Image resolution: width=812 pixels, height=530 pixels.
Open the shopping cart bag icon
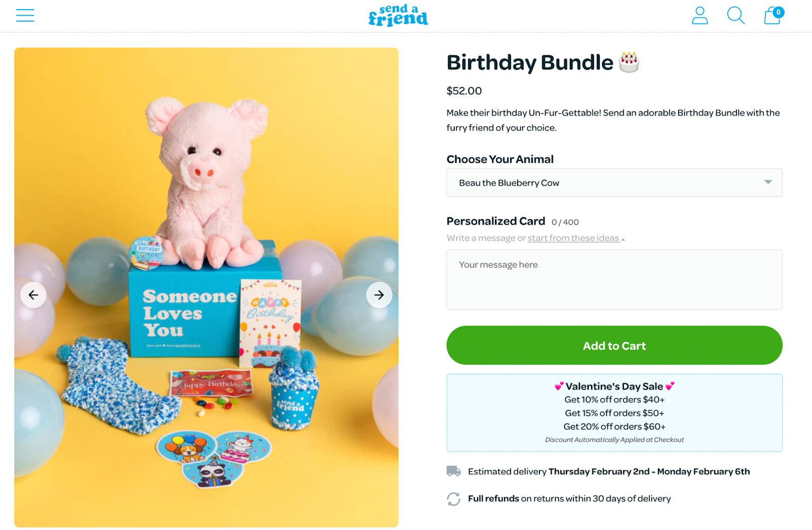(x=773, y=15)
